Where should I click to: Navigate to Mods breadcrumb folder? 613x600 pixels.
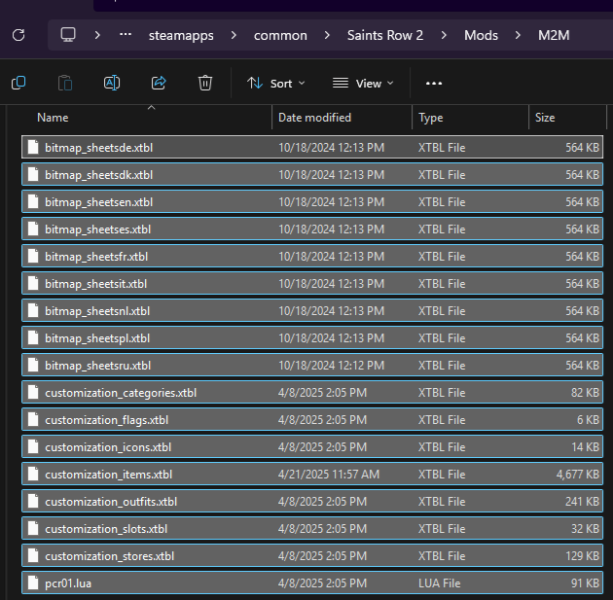(x=481, y=36)
